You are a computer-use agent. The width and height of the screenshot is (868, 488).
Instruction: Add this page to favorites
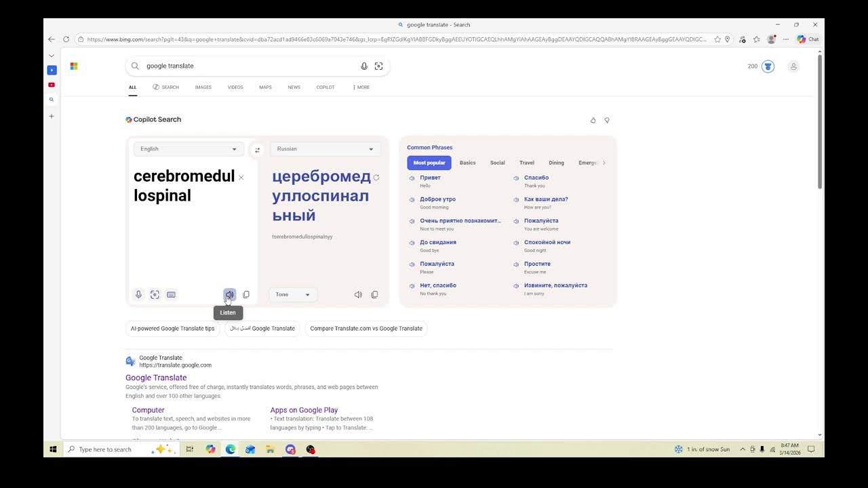717,39
